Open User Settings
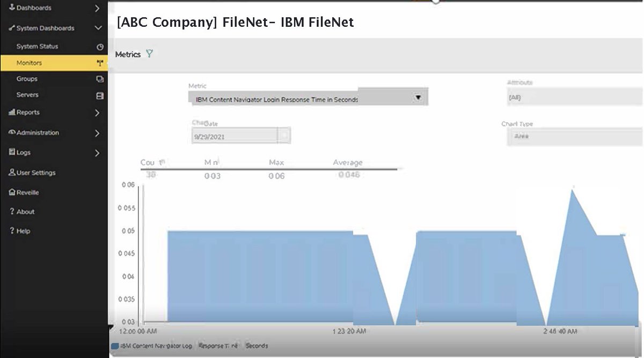 coord(36,173)
